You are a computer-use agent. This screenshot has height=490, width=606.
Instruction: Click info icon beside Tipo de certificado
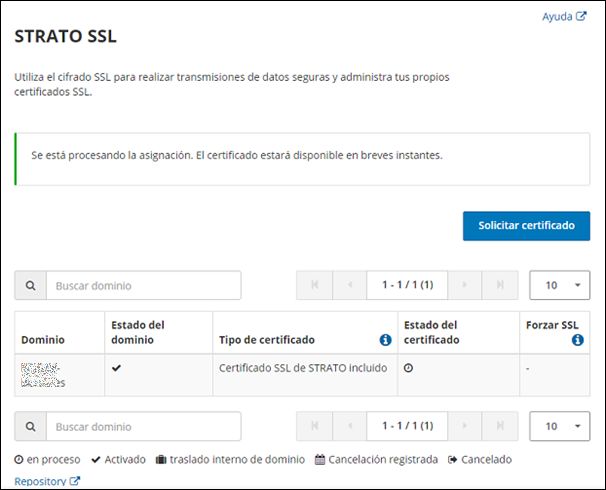385,340
